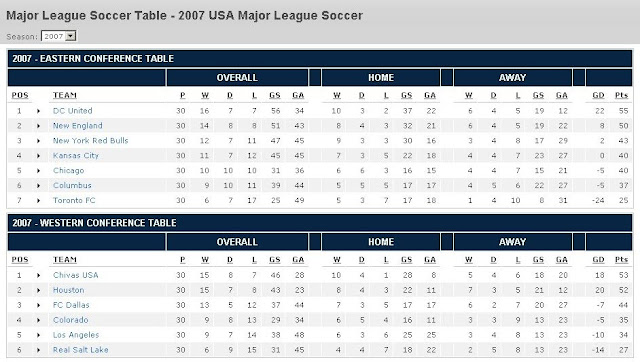Expand the arrow beside Toronto FC

38,201
